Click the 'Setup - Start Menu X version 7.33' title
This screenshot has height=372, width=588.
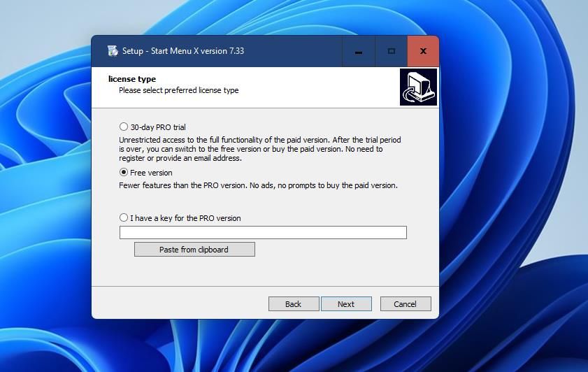[183, 51]
